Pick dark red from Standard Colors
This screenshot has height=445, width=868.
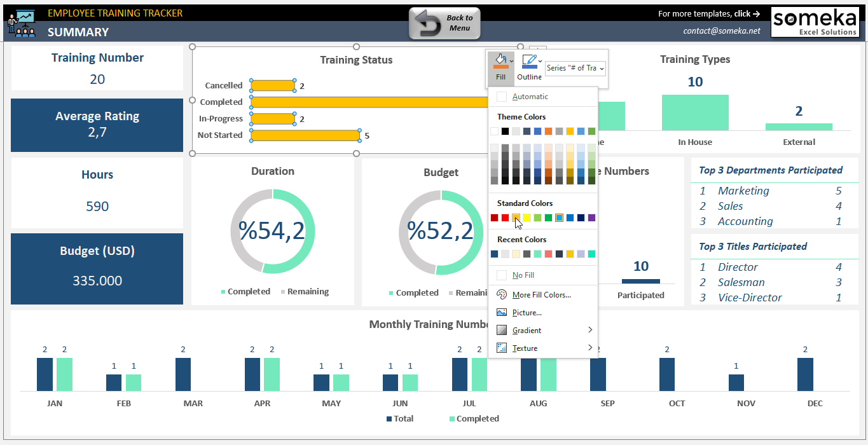click(x=494, y=218)
